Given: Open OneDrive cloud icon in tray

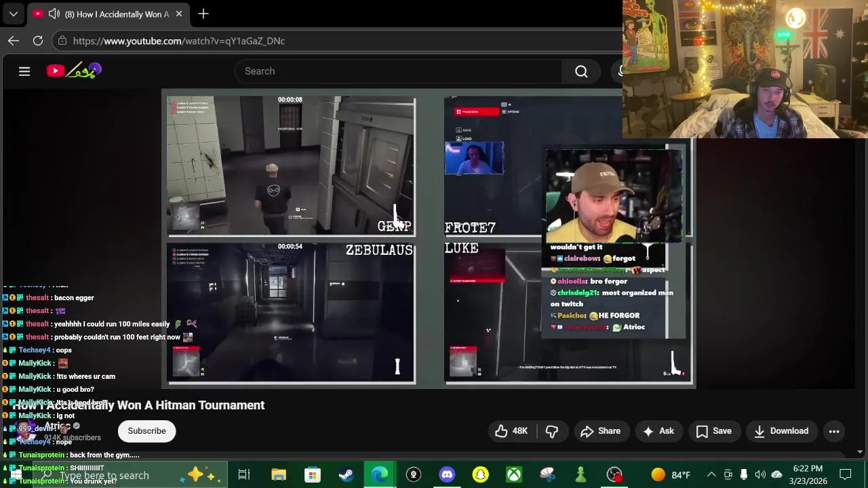Looking at the screenshot, I should point(776,474).
